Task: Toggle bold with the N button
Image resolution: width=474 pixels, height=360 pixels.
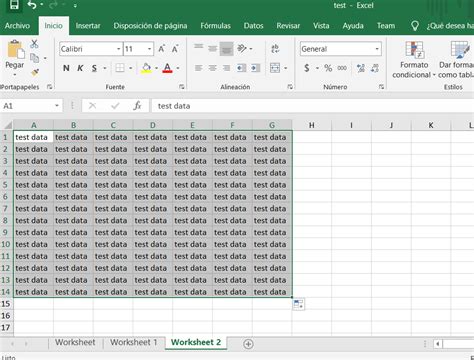Action: click(66, 68)
